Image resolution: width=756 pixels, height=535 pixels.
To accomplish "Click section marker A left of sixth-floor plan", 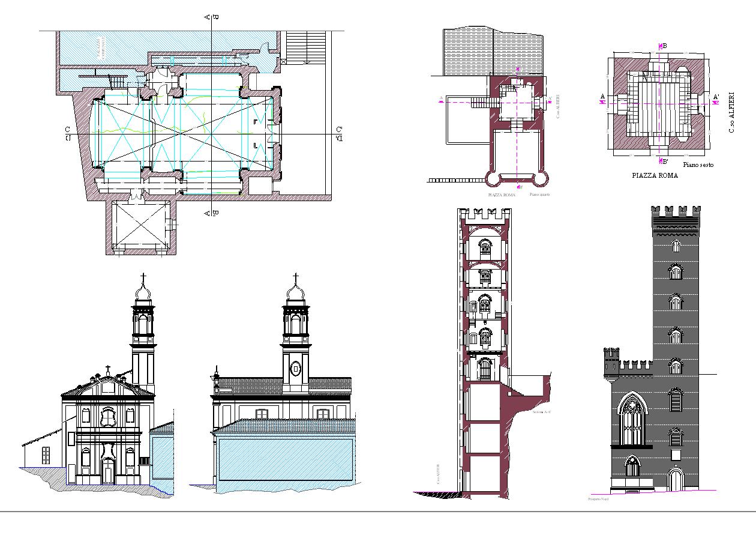I will tap(602, 96).
